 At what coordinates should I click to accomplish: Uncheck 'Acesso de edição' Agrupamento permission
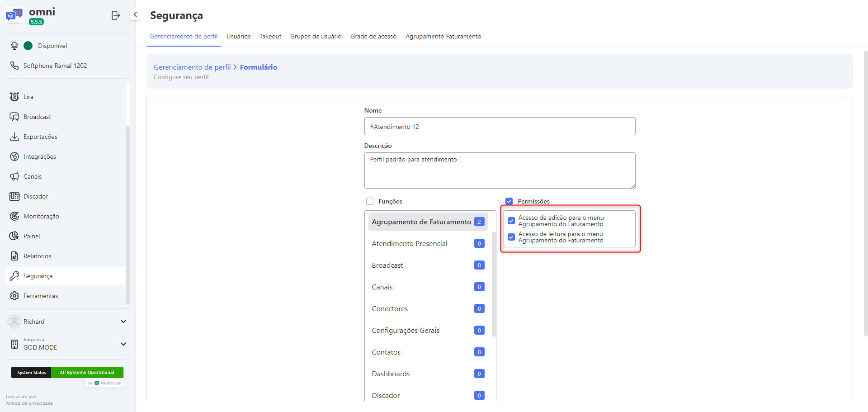(511, 221)
